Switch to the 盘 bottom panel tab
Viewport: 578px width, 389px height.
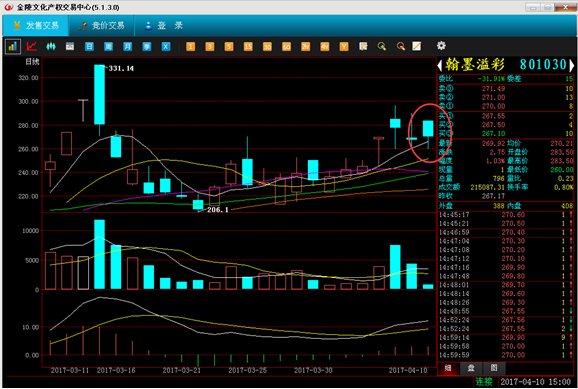point(471,368)
